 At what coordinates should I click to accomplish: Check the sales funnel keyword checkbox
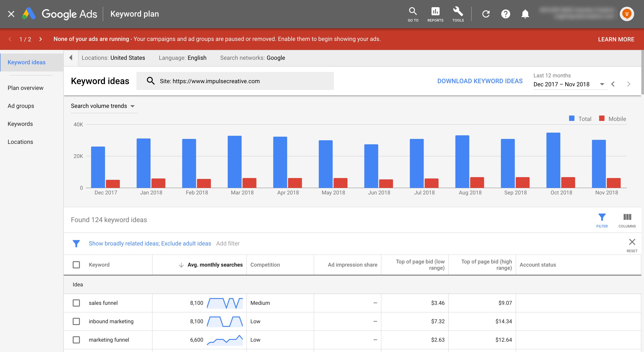pyautogui.click(x=76, y=303)
